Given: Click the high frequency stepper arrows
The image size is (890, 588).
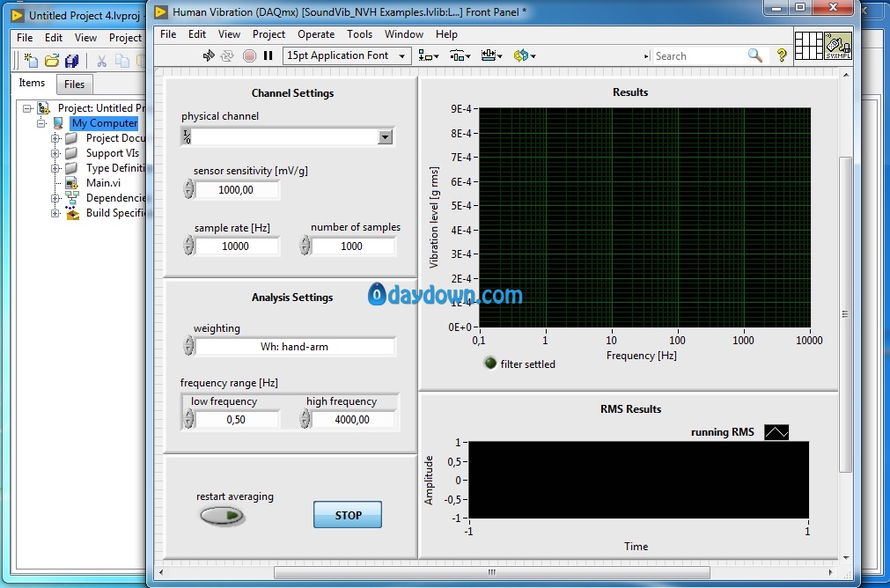Looking at the screenshot, I should tap(305, 419).
